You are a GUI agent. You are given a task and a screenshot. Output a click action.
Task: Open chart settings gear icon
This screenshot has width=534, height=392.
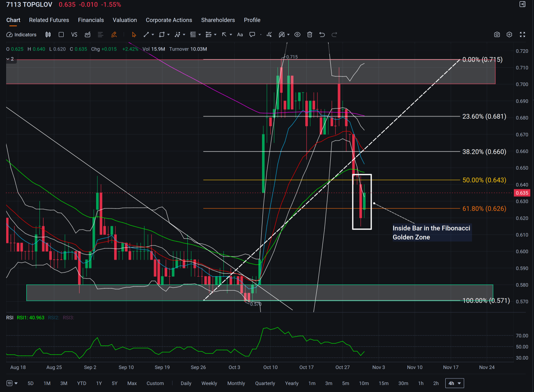pyautogui.click(x=509, y=35)
